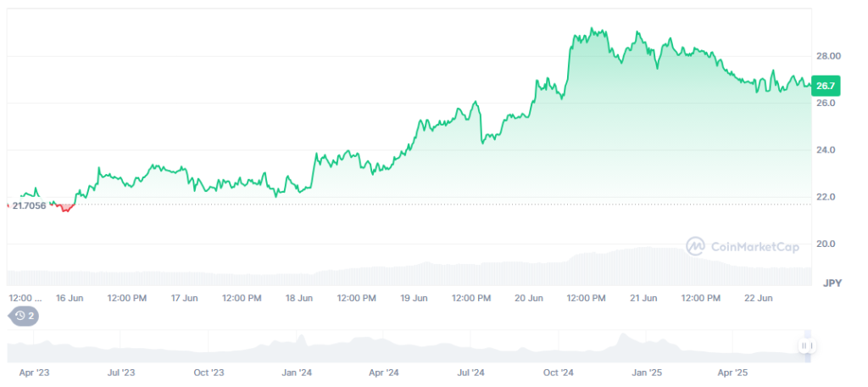This screenshot has height=387, width=868.
Task: Click the red dip below the opening price
Action: 63,207
